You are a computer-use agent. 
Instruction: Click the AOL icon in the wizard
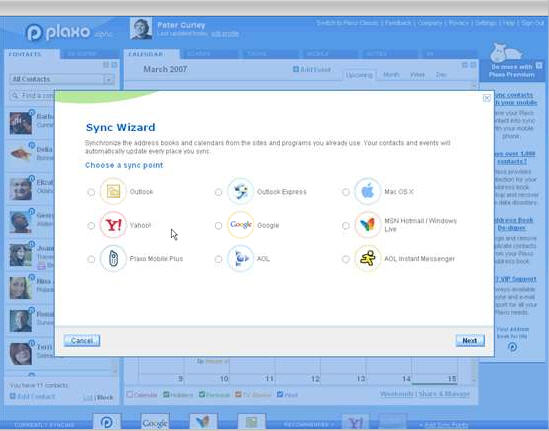click(241, 258)
